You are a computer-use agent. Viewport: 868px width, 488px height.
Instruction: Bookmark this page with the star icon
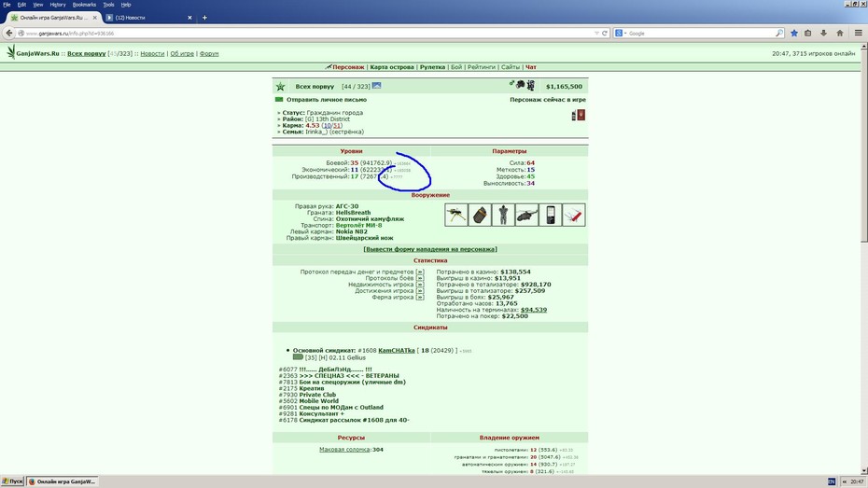tap(794, 34)
